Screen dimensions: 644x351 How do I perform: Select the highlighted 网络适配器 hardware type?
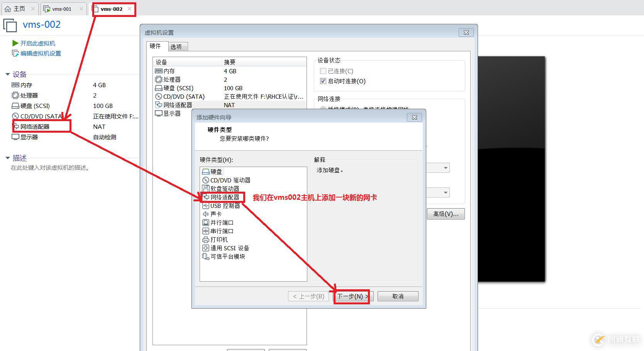coord(223,197)
